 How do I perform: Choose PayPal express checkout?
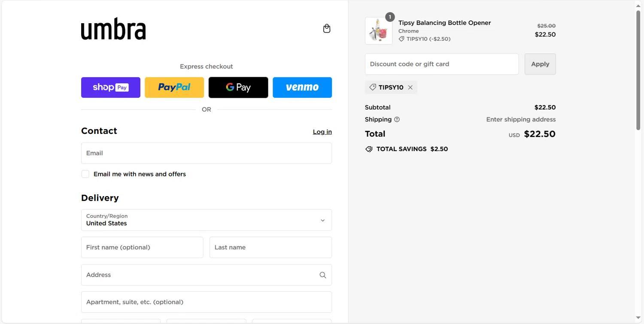[x=174, y=88]
